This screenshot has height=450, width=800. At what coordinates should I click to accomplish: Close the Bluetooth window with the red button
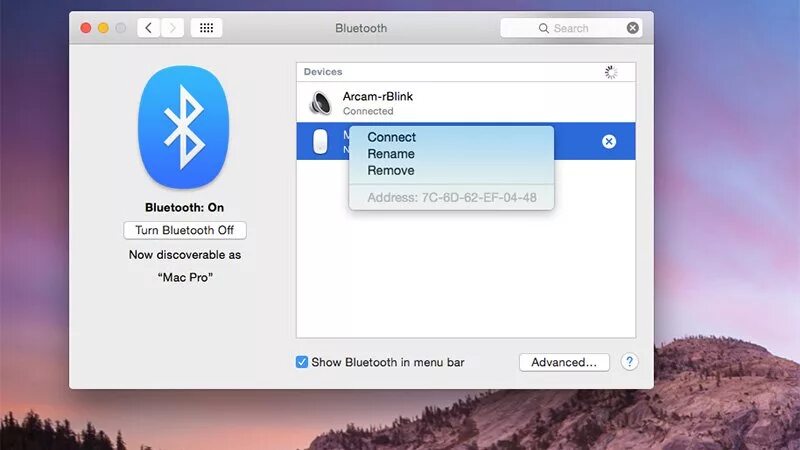coord(86,28)
